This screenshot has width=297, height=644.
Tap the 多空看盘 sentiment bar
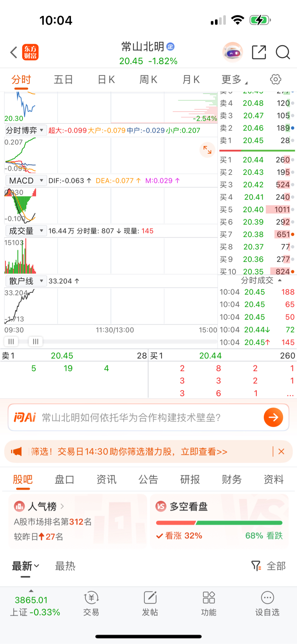[x=219, y=523]
